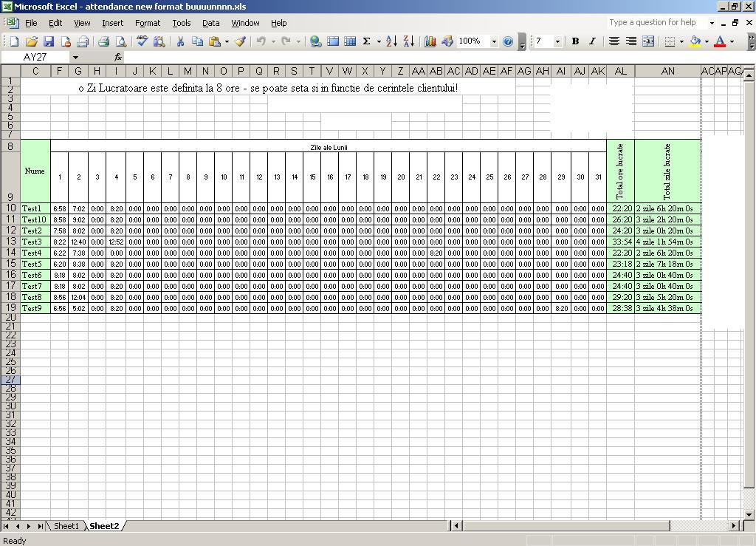Open the Name Box dropdown arrow
The image size is (756, 546).
75,57
